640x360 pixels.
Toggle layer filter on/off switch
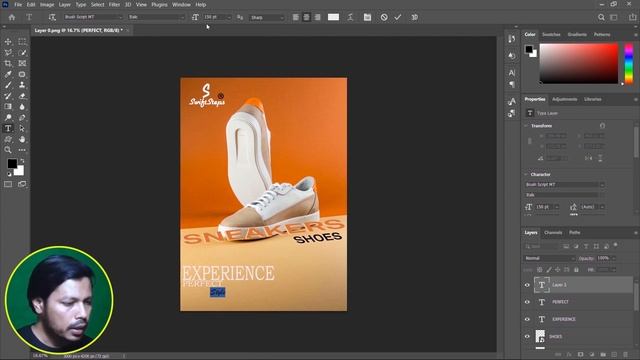[616, 245]
